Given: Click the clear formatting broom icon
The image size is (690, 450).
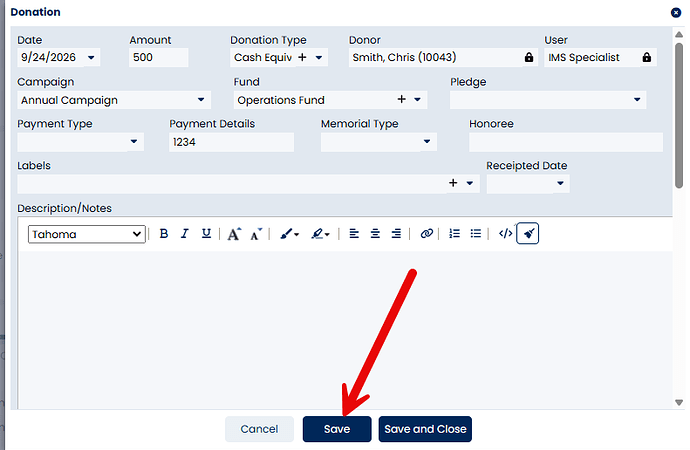Looking at the screenshot, I should click(x=528, y=234).
